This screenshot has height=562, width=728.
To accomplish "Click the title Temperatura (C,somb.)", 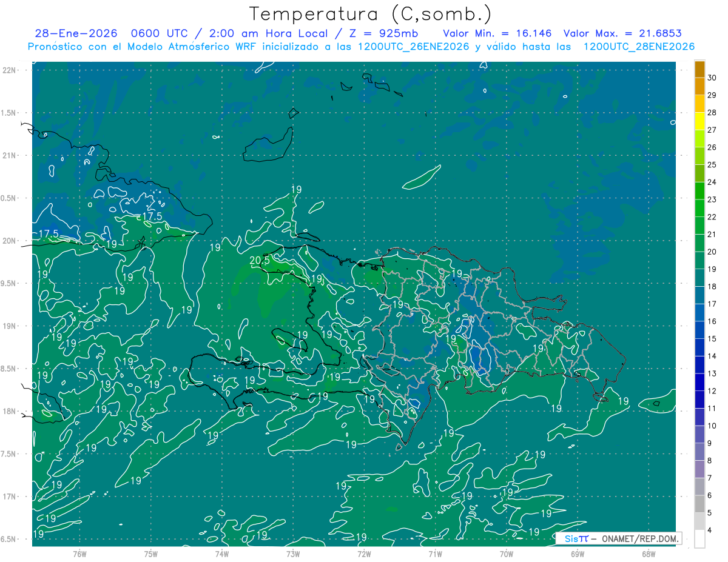I will [370, 14].
